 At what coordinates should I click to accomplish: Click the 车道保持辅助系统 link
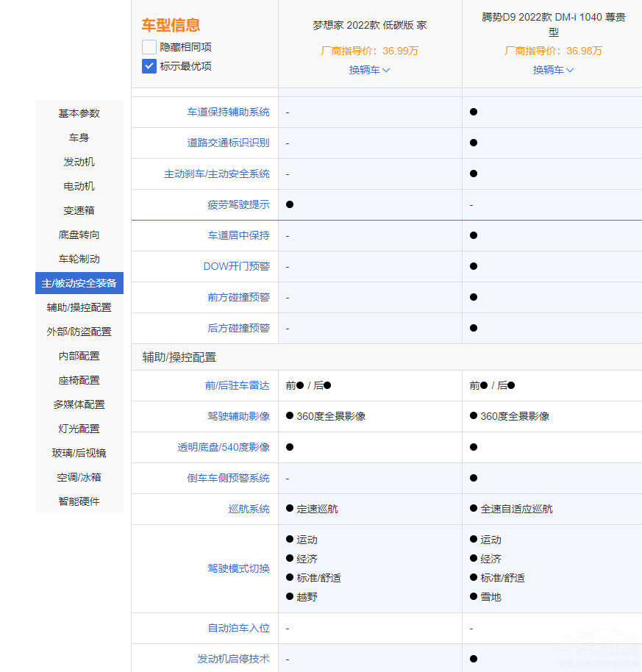(x=228, y=112)
